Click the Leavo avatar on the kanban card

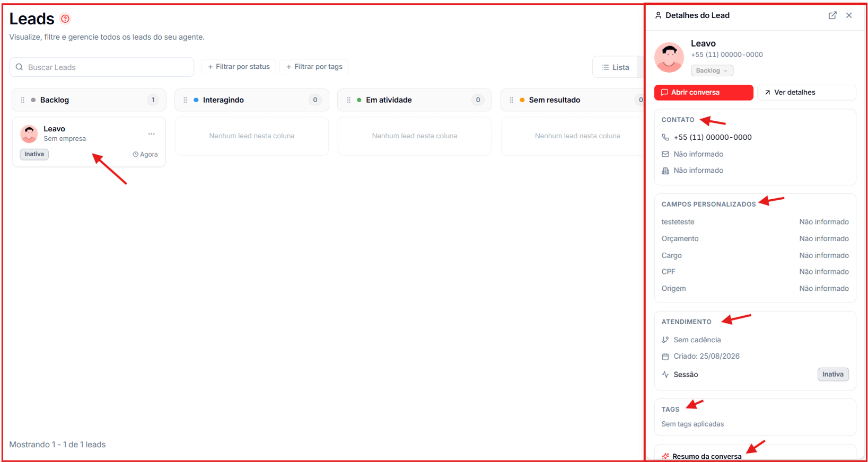29,134
